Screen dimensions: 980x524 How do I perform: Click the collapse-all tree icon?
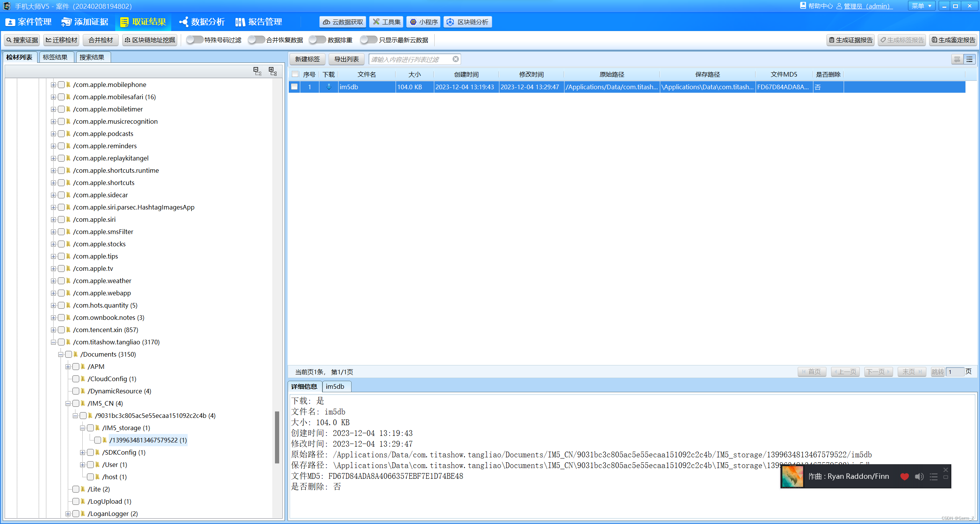point(257,71)
